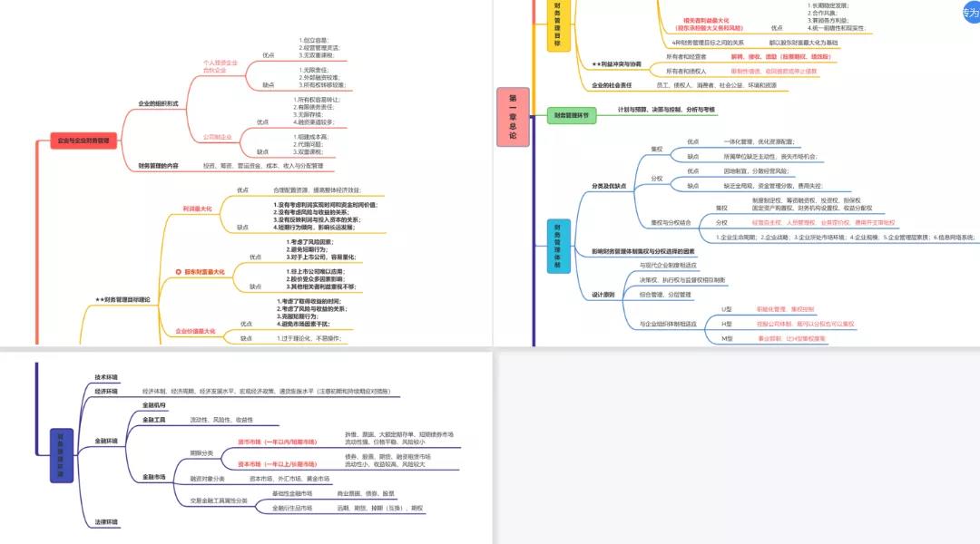Click '综合管理、分层管理' node
Screen dimensions: 980x544
(665, 295)
